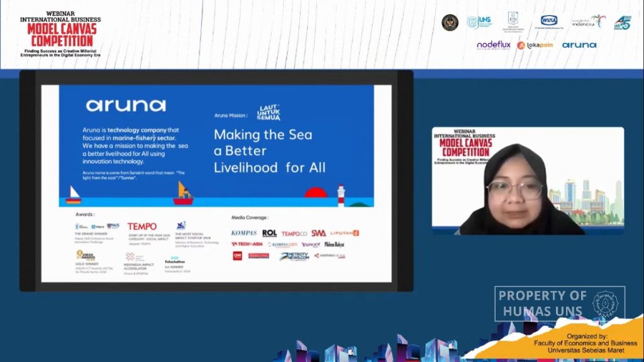Screen dimensions: 644x362
Task: Click the 45th anniversary logo in the header
Action: click(x=623, y=23)
